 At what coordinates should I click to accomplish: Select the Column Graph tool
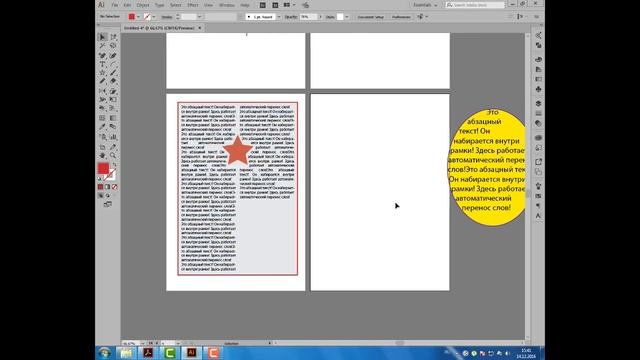113,137
